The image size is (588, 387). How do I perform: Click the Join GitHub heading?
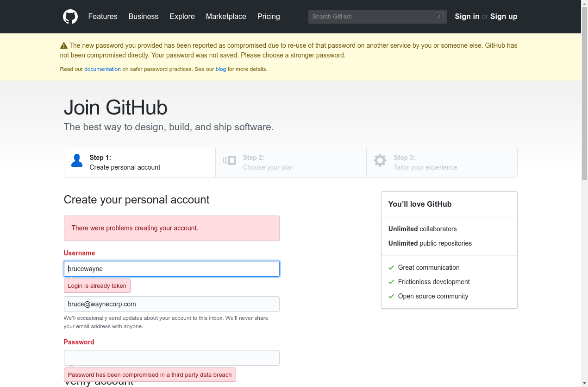coord(116,108)
